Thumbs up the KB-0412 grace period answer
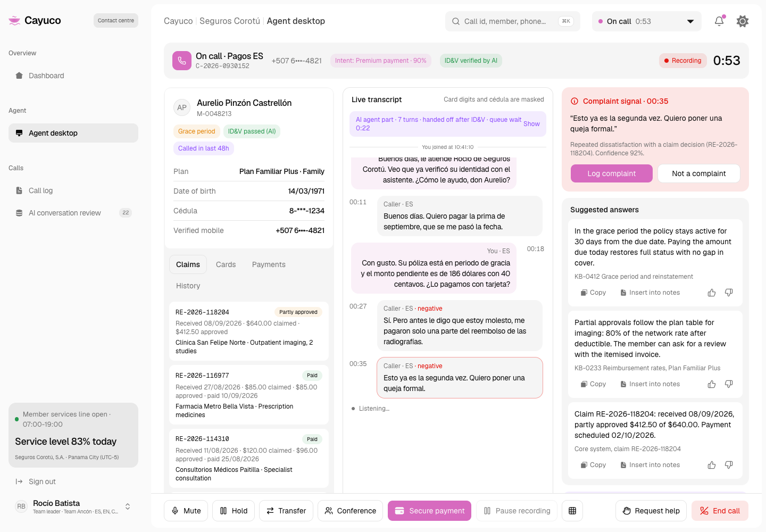 point(712,293)
